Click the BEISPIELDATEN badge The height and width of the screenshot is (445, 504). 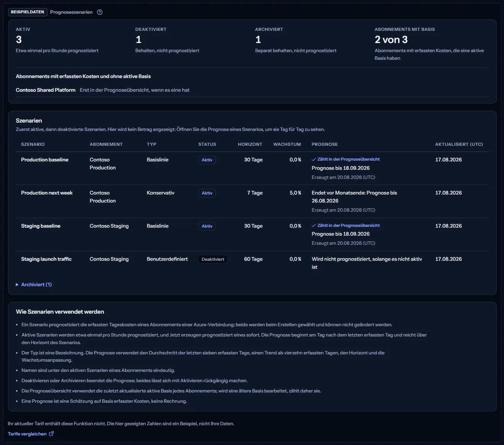(x=27, y=12)
